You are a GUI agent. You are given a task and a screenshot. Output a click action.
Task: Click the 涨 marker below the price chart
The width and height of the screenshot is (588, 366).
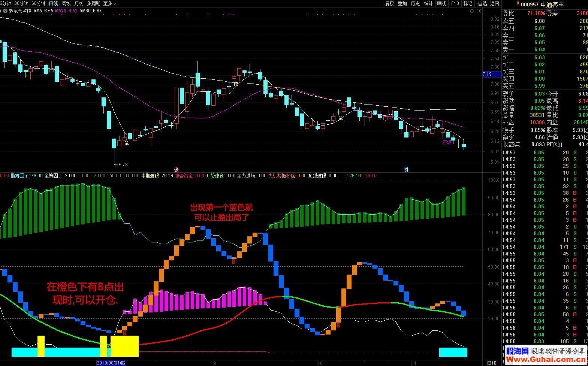[x=176, y=169]
